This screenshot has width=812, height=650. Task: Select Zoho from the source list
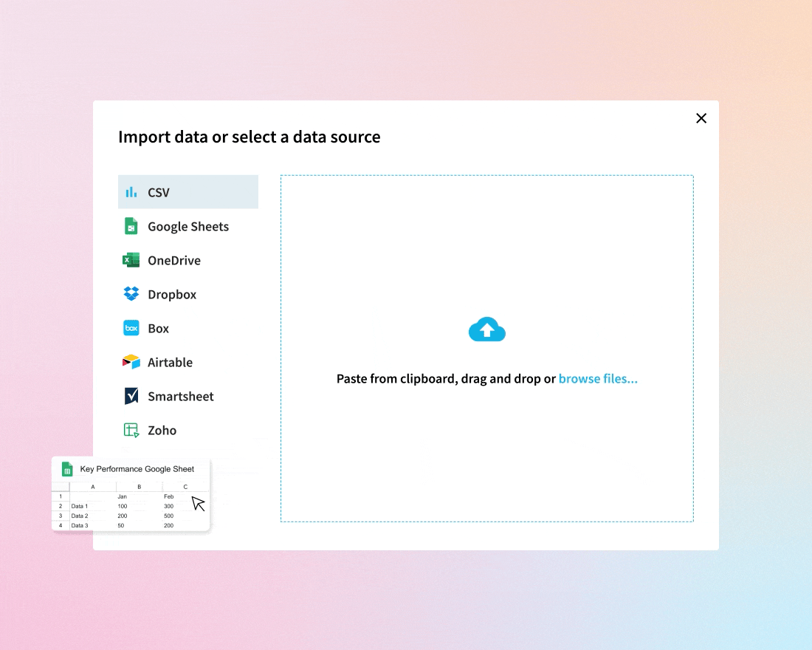188,430
